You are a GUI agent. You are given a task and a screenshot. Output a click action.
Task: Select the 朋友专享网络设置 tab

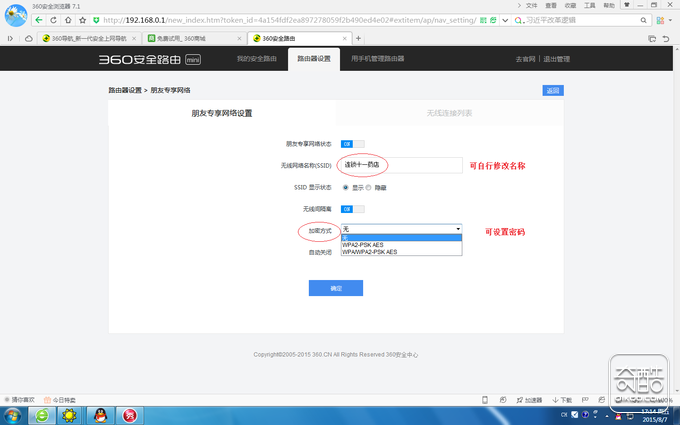tap(222, 113)
